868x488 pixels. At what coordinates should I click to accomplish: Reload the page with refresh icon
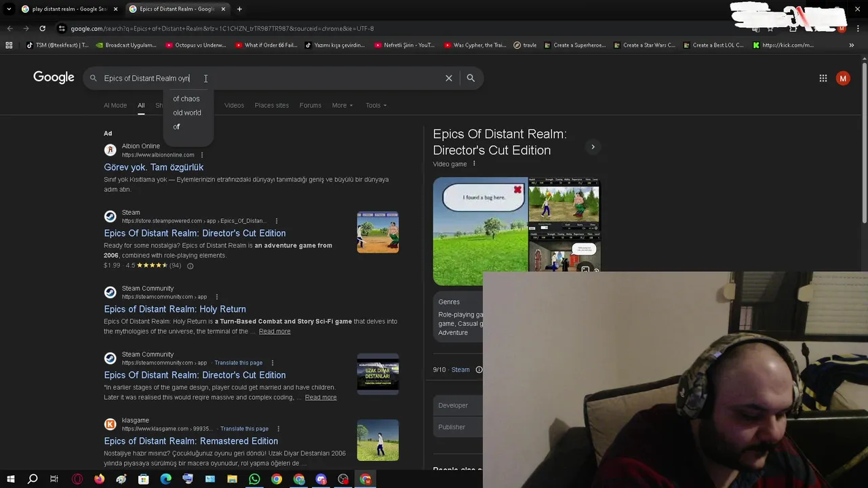pos(42,28)
